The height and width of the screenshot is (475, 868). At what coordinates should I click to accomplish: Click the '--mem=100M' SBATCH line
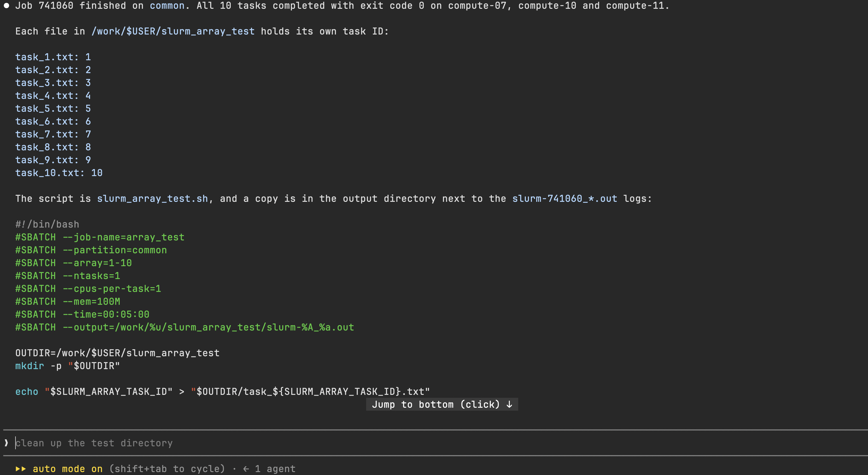[x=68, y=302]
